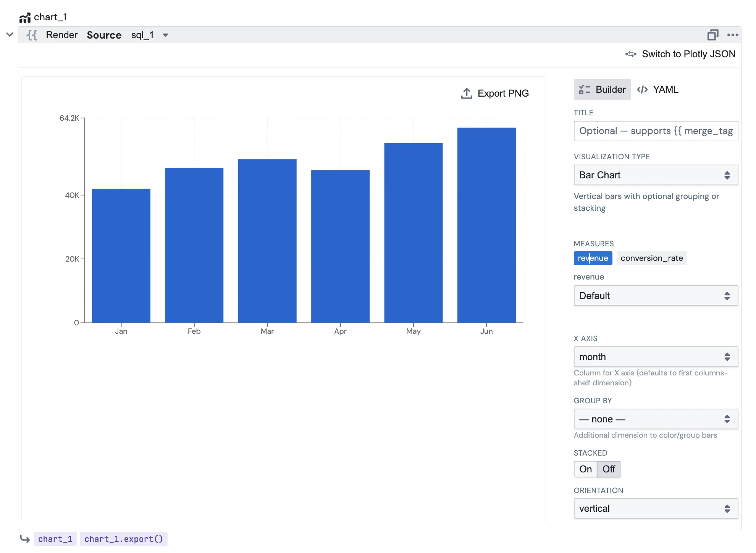Image resolution: width=756 pixels, height=553 pixels.
Task: Click the Builder checklist icon
Action: pyautogui.click(x=585, y=89)
